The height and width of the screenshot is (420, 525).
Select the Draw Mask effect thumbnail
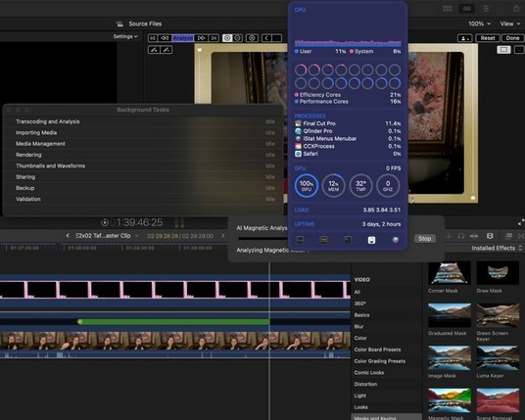[498, 273]
